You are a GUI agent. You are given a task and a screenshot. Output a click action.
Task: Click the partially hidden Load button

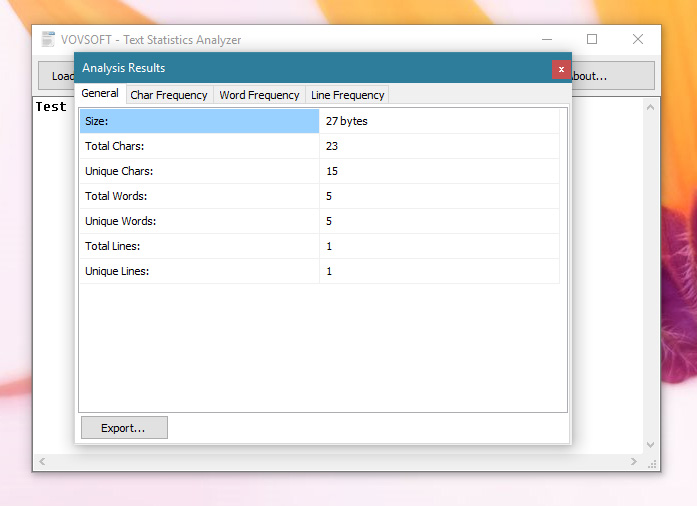[56, 76]
